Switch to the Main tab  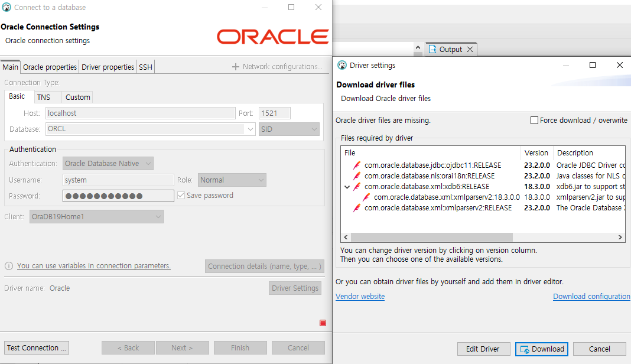click(10, 67)
